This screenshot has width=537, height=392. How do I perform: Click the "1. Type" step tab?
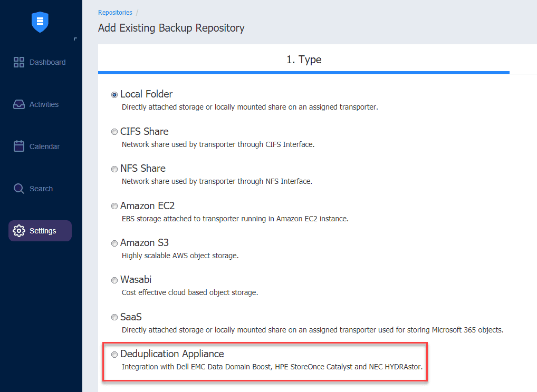[x=304, y=60]
